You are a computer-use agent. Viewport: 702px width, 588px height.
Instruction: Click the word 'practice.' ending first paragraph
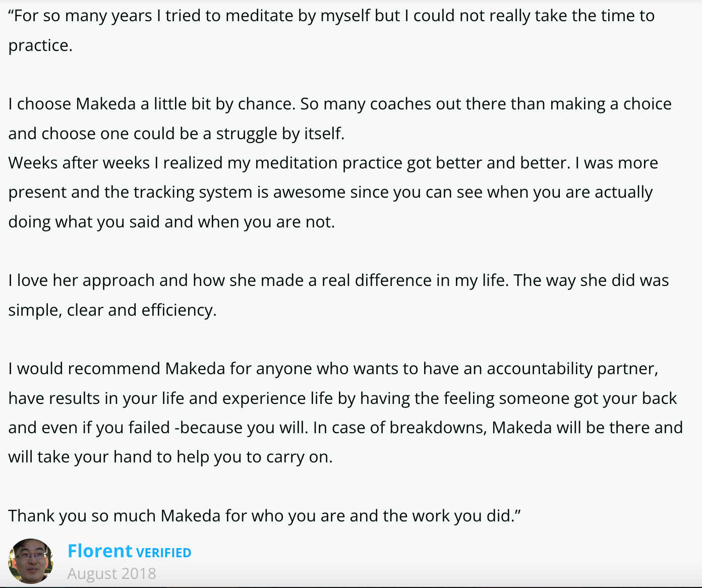[x=40, y=46]
